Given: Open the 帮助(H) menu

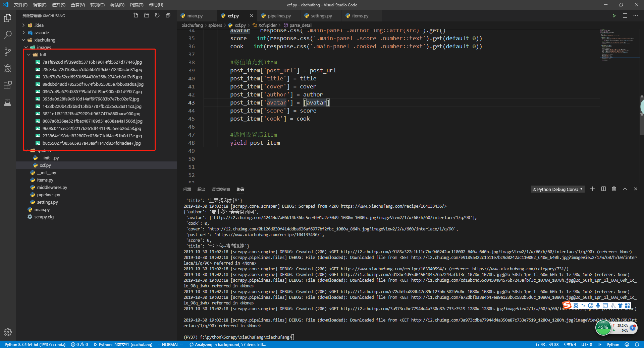Looking at the screenshot, I should click(x=156, y=5).
